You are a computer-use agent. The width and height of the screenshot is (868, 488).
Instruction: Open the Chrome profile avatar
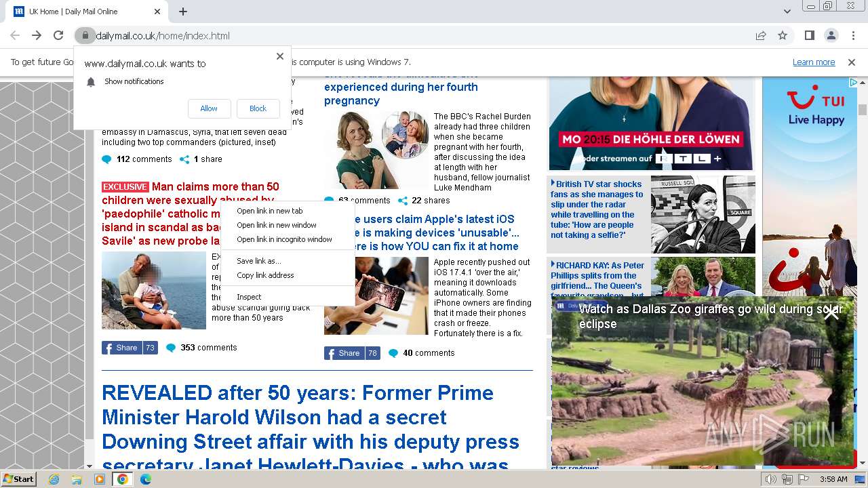click(x=831, y=36)
